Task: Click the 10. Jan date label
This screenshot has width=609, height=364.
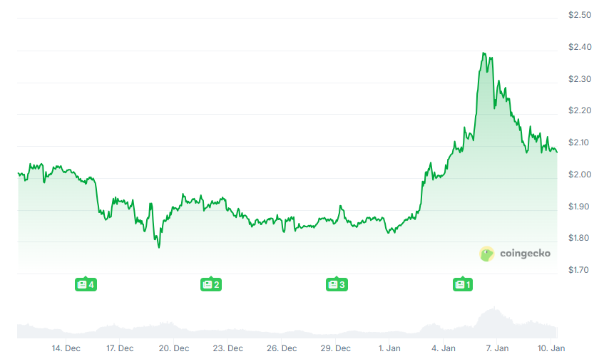Action: pyautogui.click(x=551, y=348)
